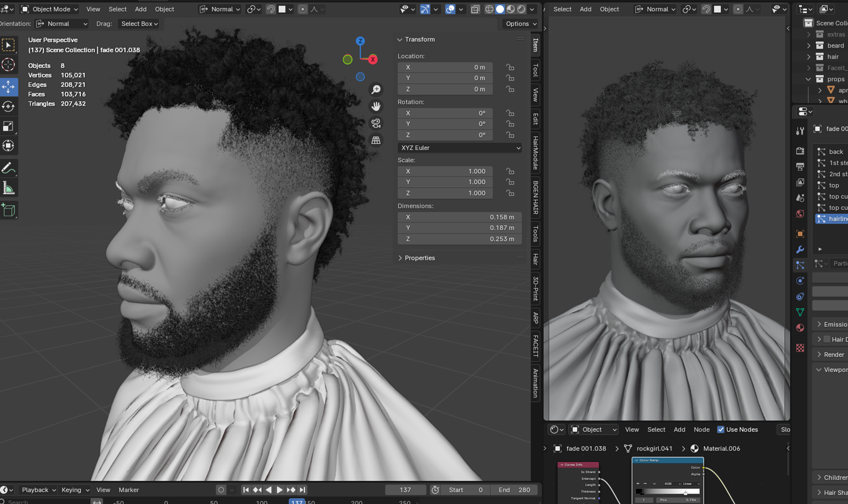Image resolution: width=848 pixels, height=504 pixels.
Task: Open the Marker menu in timeline
Action: pyautogui.click(x=128, y=490)
